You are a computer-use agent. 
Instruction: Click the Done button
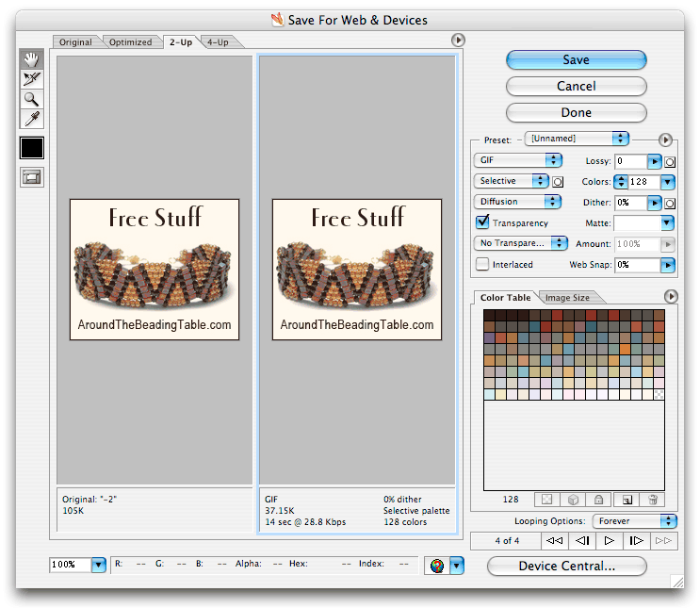[576, 112]
